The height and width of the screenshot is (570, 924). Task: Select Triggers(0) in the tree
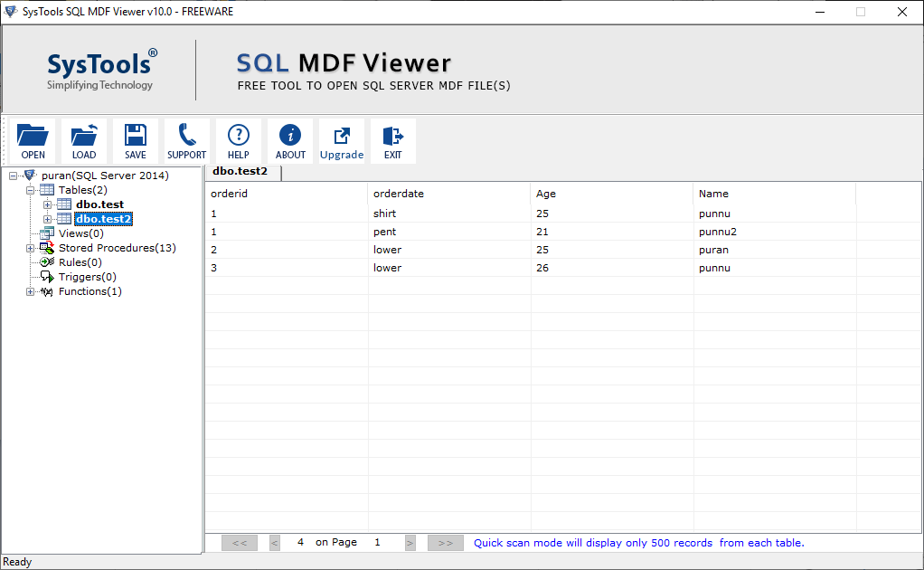coord(87,277)
